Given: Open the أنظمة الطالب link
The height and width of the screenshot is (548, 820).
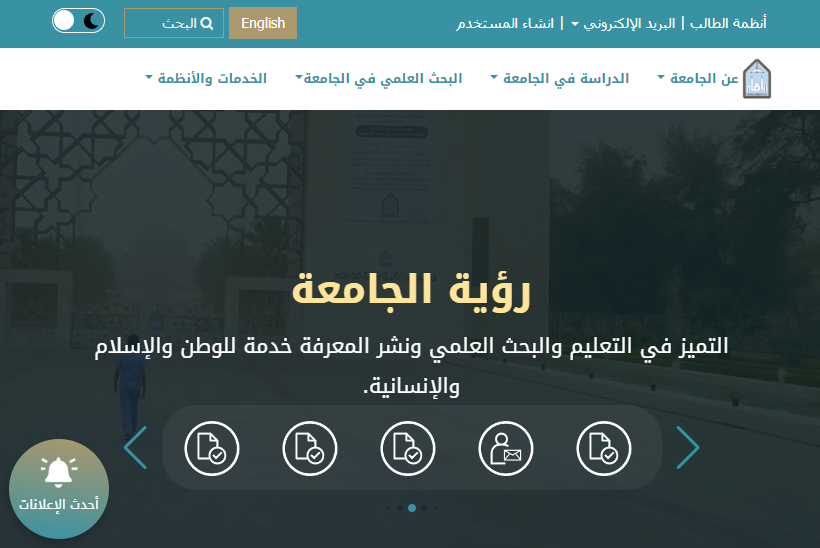Looking at the screenshot, I should point(728,24).
